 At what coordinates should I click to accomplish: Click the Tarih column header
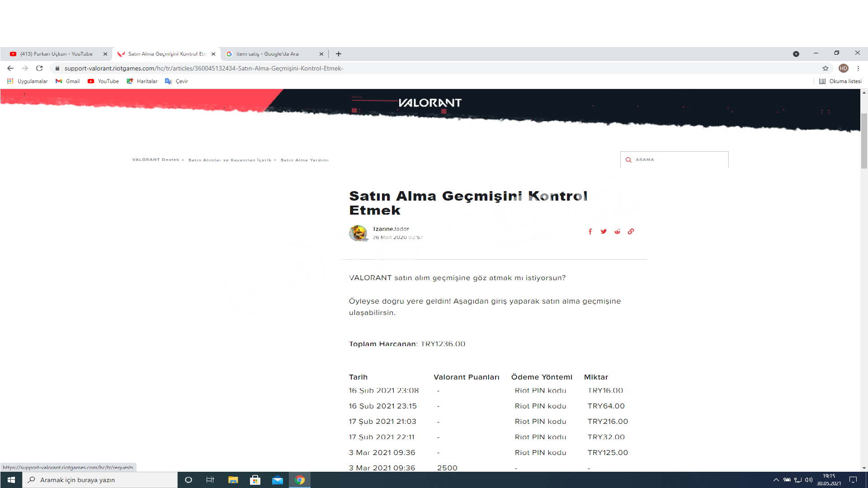click(358, 377)
